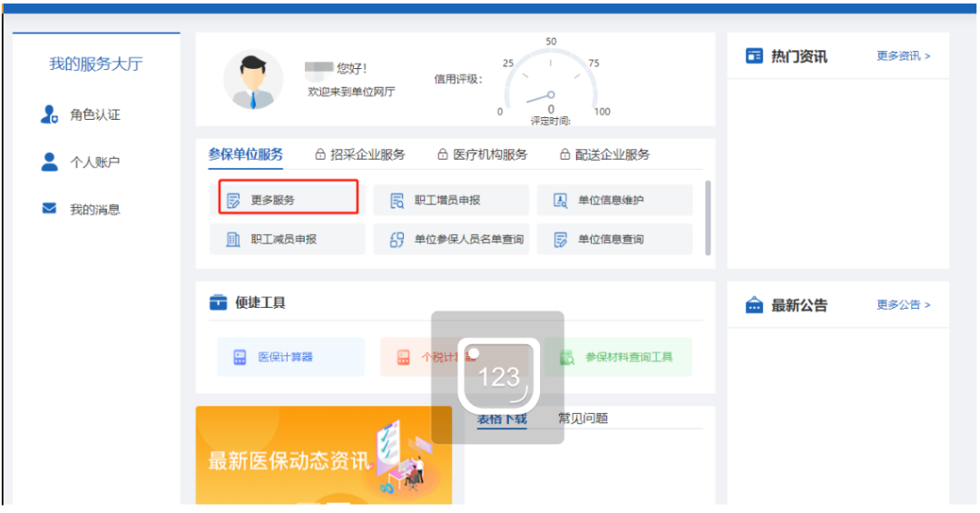Click the 职工减员申报 building icon
The height and width of the screenshot is (513, 980).
point(233,240)
